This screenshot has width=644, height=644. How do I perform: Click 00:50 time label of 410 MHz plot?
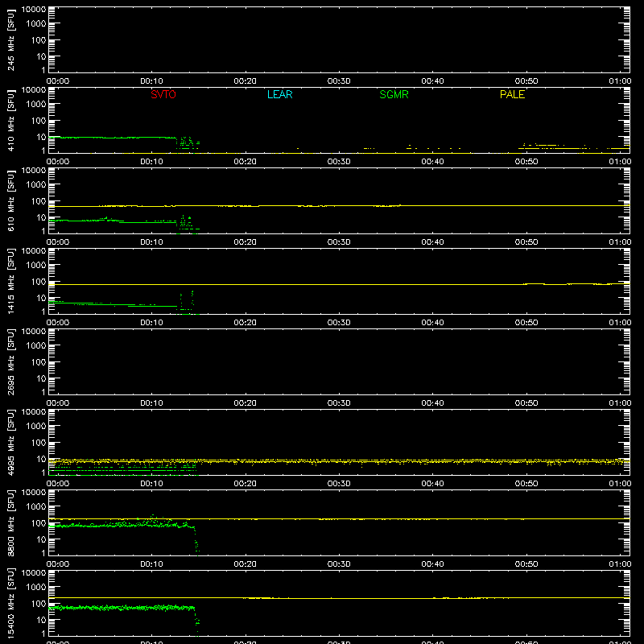pyautogui.click(x=526, y=162)
